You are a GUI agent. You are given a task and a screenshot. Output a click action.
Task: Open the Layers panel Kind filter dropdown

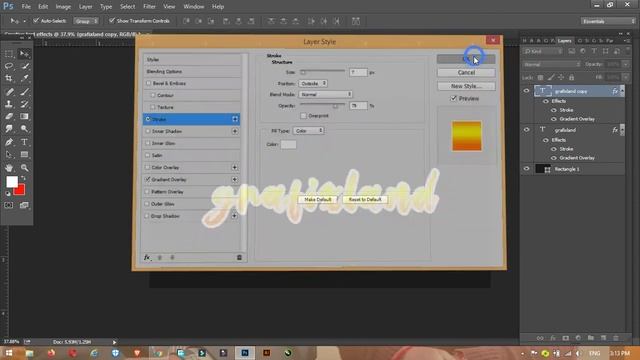pyautogui.click(x=543, y=51)
